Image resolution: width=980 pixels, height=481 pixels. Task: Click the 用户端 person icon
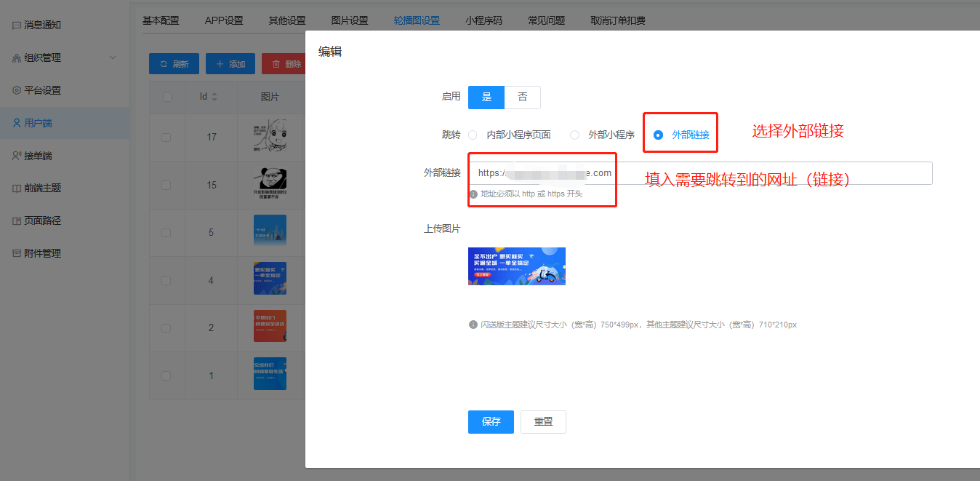tap(17, 123)
